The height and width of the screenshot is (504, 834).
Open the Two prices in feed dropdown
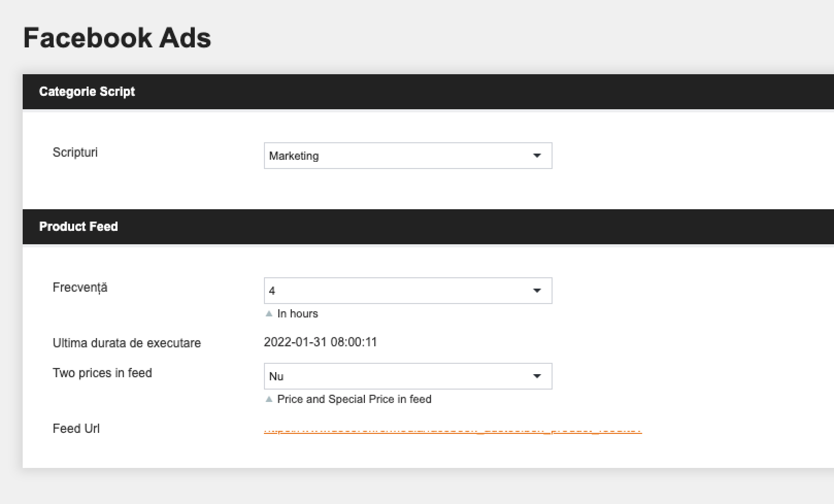click(408, 376)
